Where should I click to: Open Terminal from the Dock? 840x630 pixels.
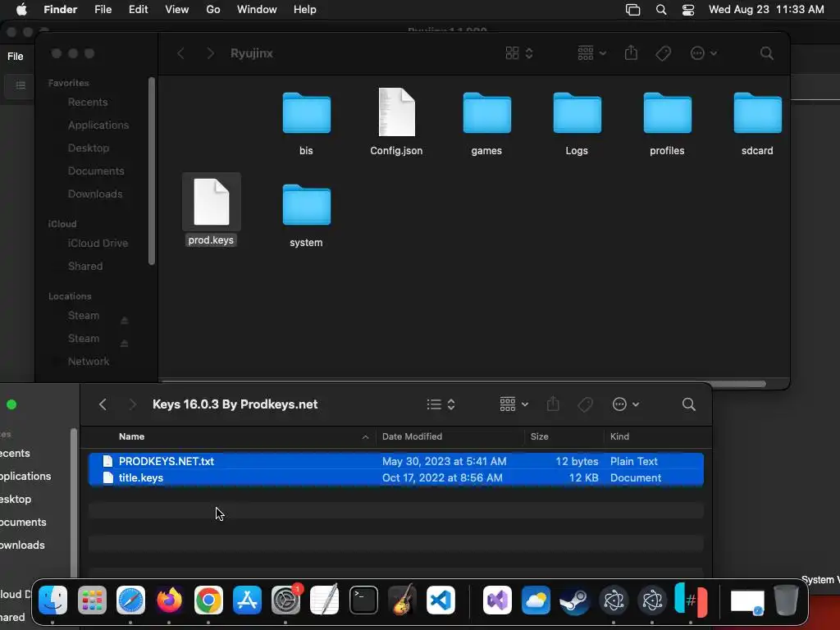(363, 600)
